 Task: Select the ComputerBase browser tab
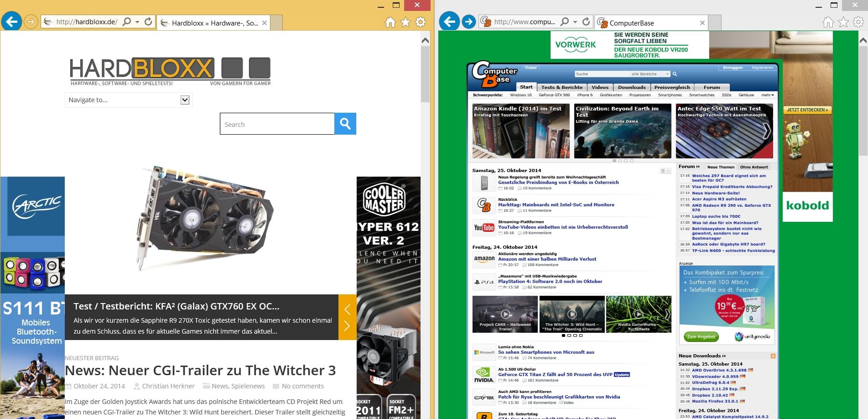point(652,23)
